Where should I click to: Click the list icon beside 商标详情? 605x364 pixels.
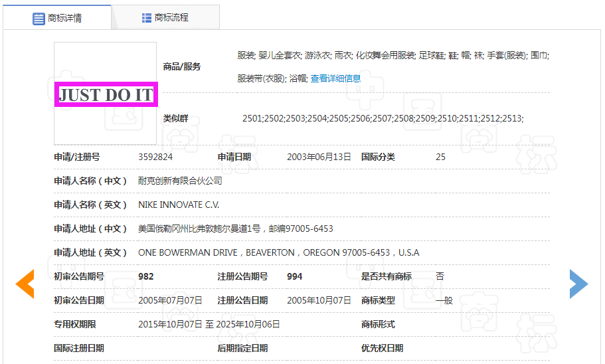pos(39,19)
